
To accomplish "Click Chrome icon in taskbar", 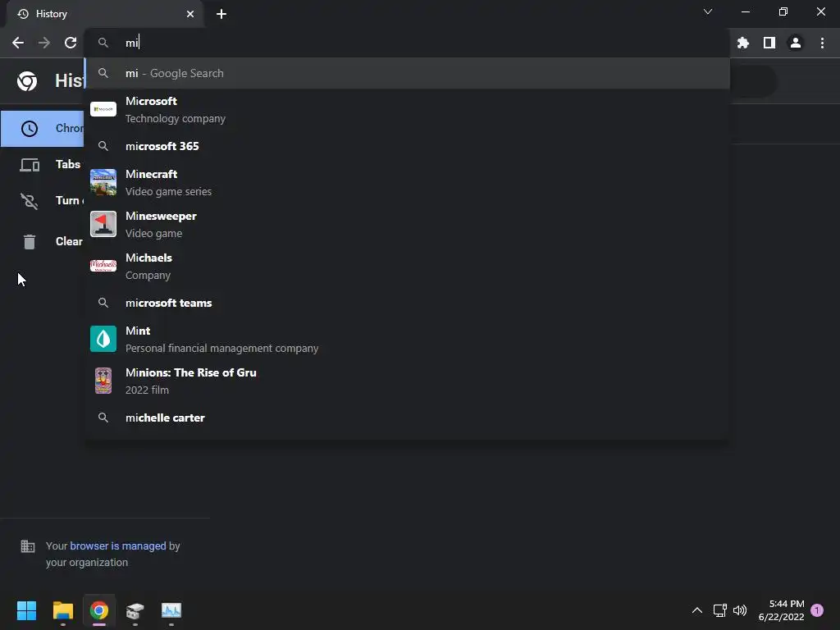I will point(99,610).
